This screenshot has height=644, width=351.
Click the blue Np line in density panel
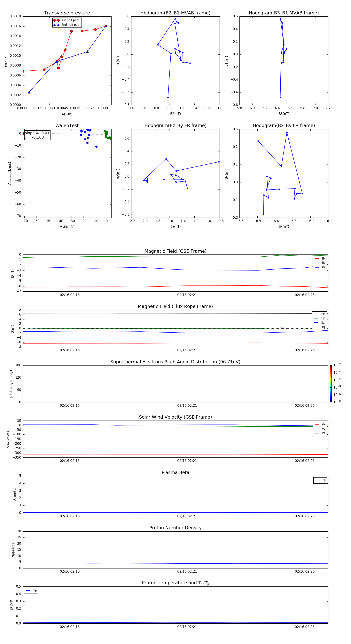click(175, 563)
